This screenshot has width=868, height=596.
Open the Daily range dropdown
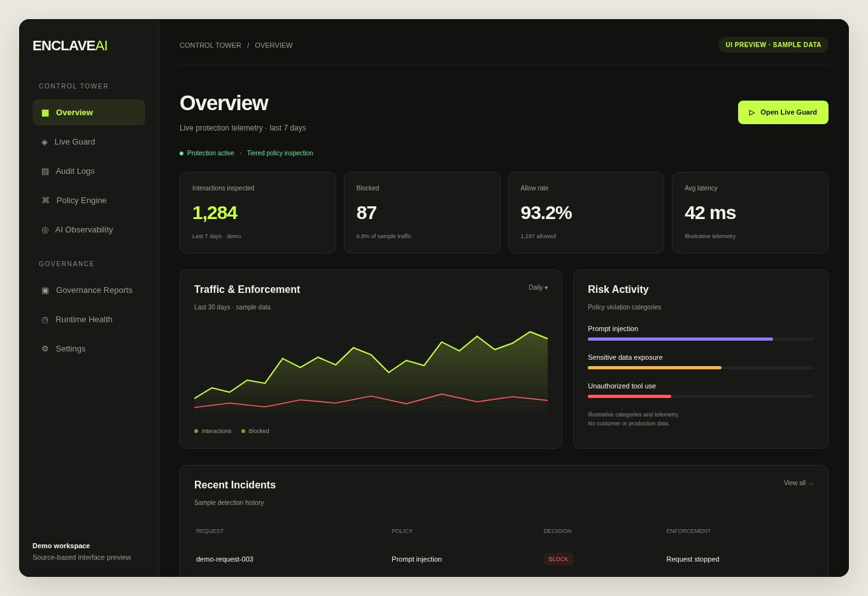pyautogui.click(x=538, y=288)
